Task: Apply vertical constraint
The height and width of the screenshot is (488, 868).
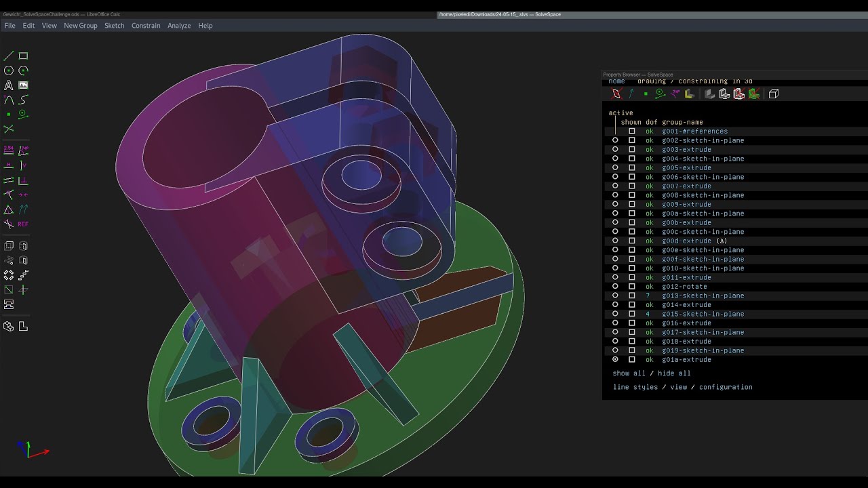Action: [x=23, y=165]
